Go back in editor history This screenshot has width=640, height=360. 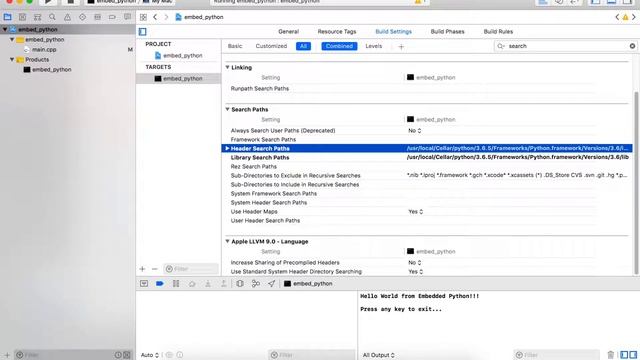coord(155,17)
